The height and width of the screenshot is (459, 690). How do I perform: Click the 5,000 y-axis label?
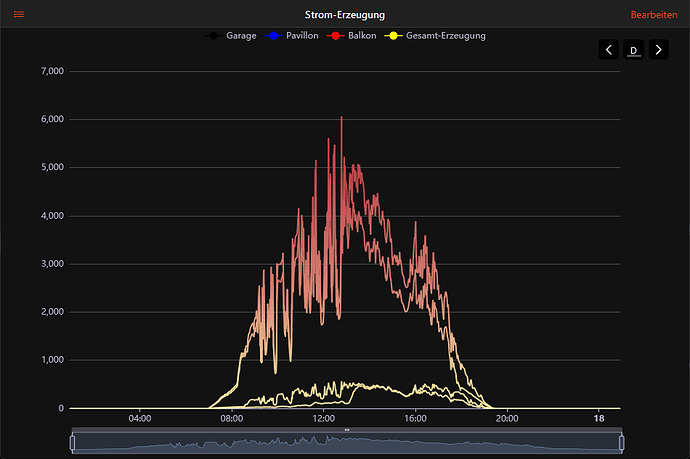tap(52, 167)
